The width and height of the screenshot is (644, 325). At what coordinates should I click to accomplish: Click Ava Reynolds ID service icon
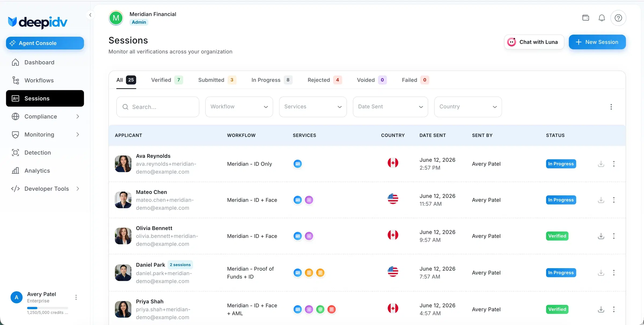pos(298,164)
